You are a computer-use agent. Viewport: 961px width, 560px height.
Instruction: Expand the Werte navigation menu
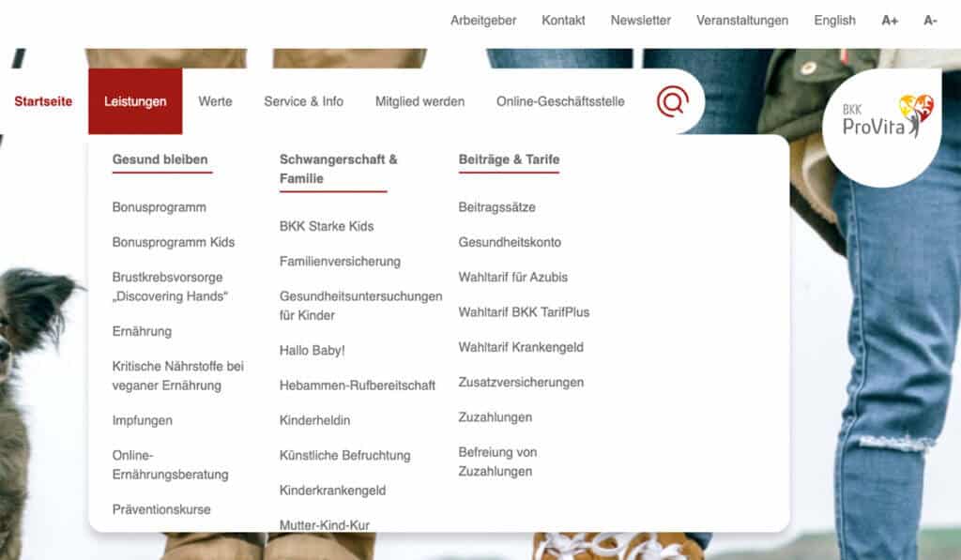click(215, 101)
